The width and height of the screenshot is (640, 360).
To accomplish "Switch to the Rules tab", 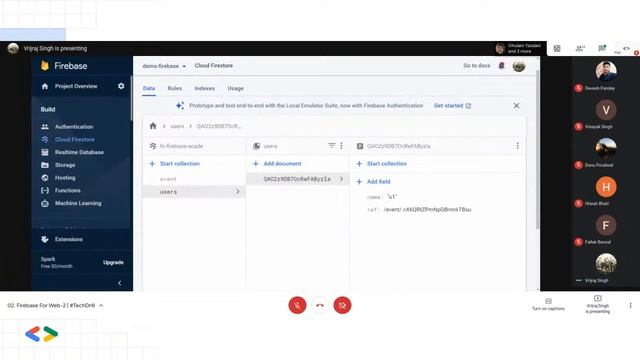I will (x=175, y=88).
